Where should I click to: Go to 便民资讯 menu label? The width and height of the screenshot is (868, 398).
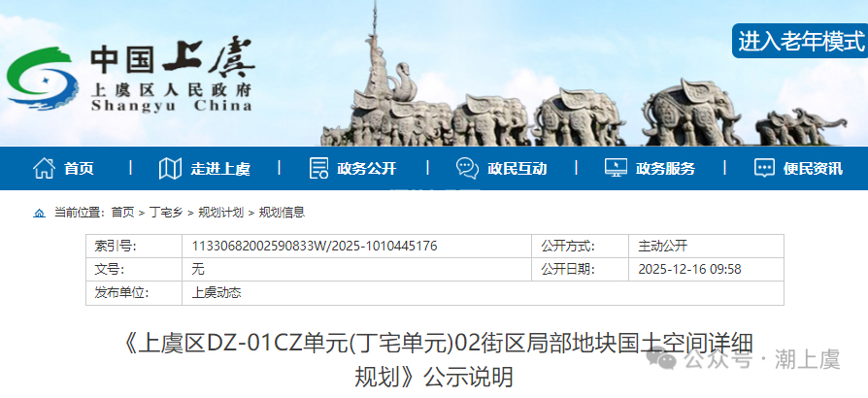(x=814, y=169)
